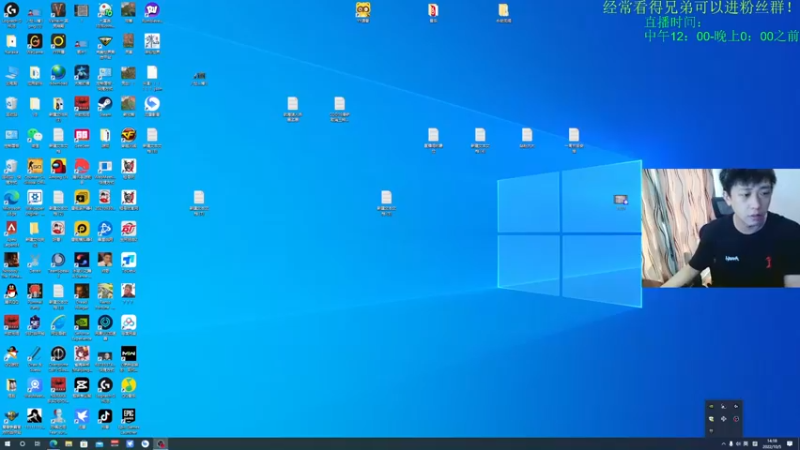The height and width of the screenshot is (450, 800).
Task: Open the Douyin TikTok desktop icon
Action: (x=105, y=416)
